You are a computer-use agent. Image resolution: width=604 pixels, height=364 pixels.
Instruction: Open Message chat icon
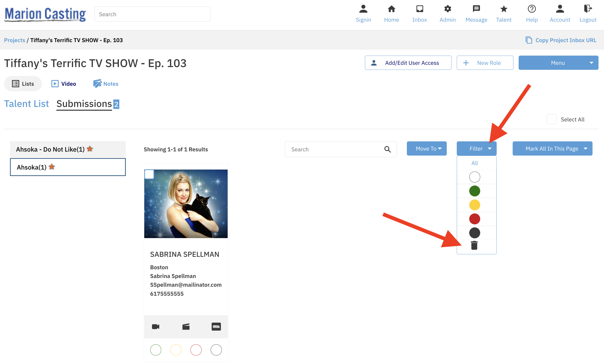coord(476,9)
